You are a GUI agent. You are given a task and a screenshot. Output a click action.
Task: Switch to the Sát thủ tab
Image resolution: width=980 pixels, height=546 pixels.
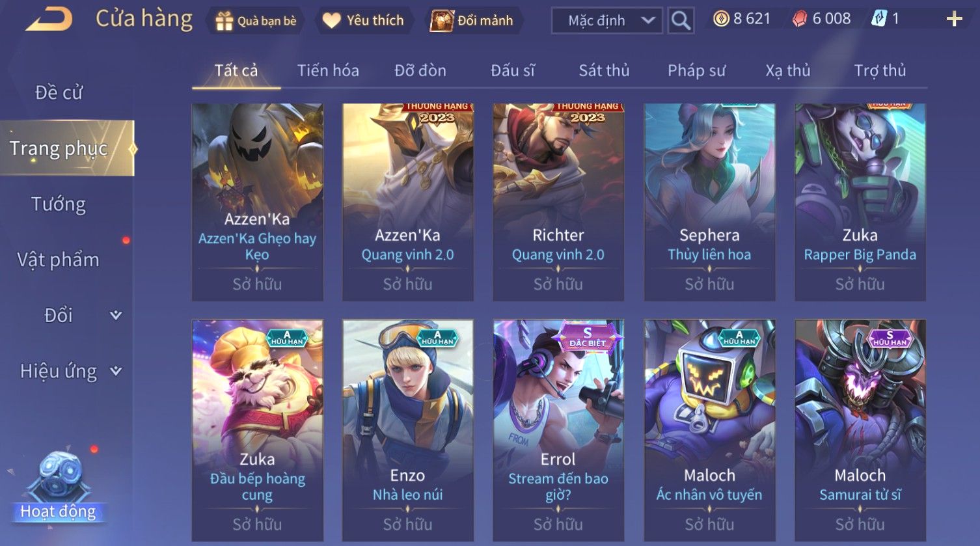(x=604, y=70)
